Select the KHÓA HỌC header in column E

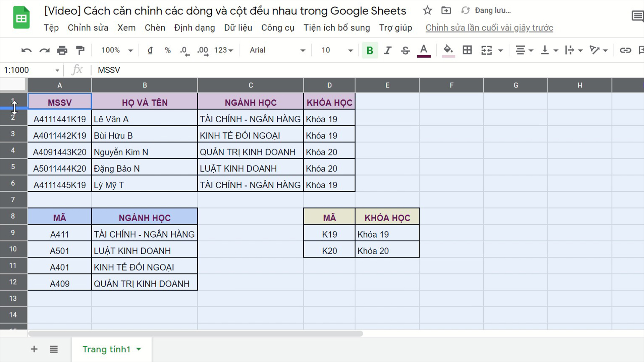point(387,217)
